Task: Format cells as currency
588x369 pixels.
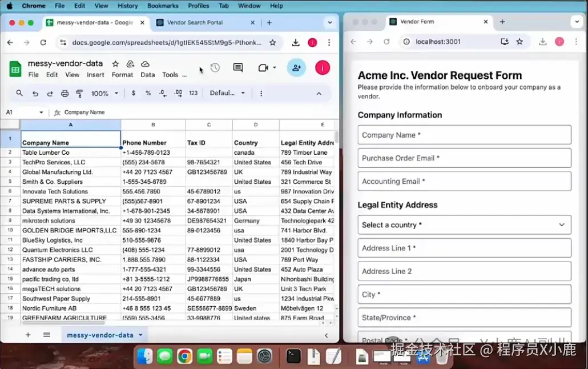Action: (134, 93)
